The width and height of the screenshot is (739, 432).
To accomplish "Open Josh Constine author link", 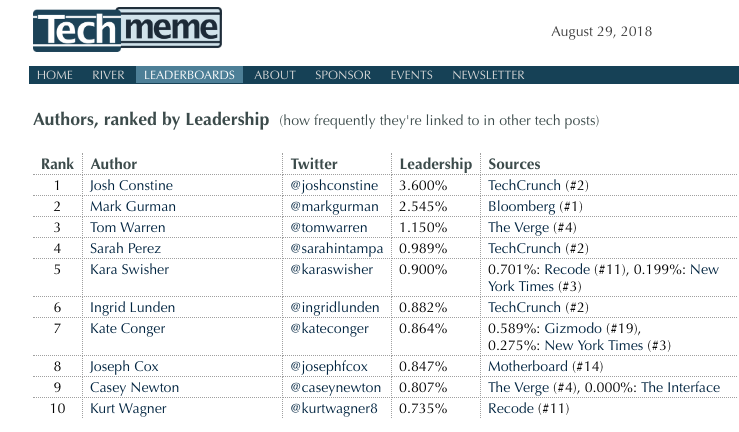I will tap(131, 185).
